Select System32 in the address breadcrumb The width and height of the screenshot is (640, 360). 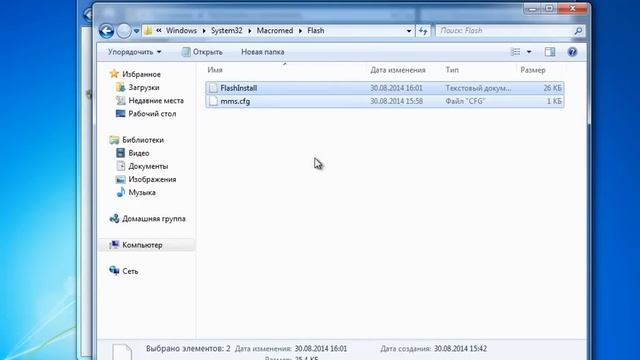(x=227, y=31)
